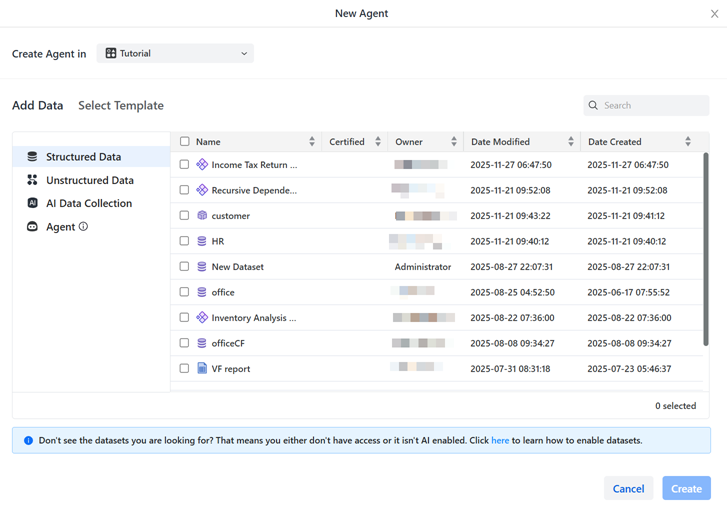Click the VF report document icon
Screen dimensions: 727x505
pos(202,369)
